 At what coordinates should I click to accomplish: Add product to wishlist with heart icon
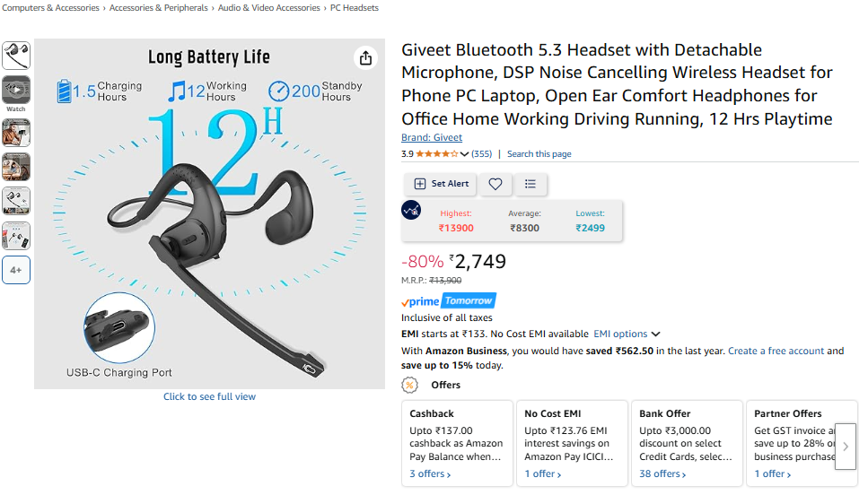click(x=495, y=184)
